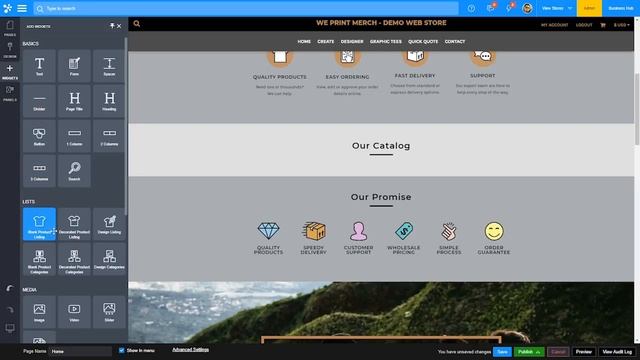Expand the Publish button arrow
Screen dimensions: 640x360
coord(538,352)
